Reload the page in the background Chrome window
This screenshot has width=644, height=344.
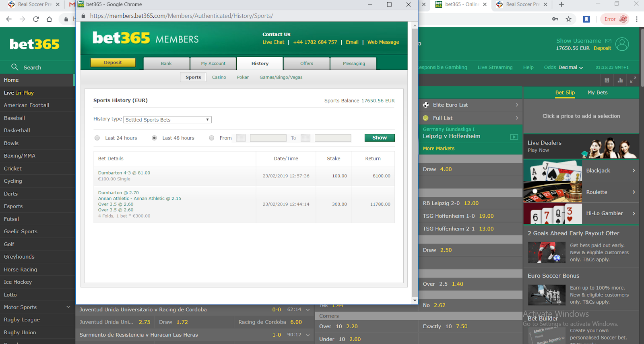(36, 19)
